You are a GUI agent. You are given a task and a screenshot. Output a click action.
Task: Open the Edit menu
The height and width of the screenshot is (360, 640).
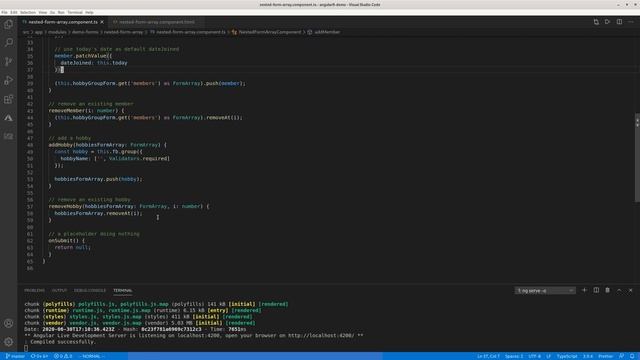tap(14, 12)
